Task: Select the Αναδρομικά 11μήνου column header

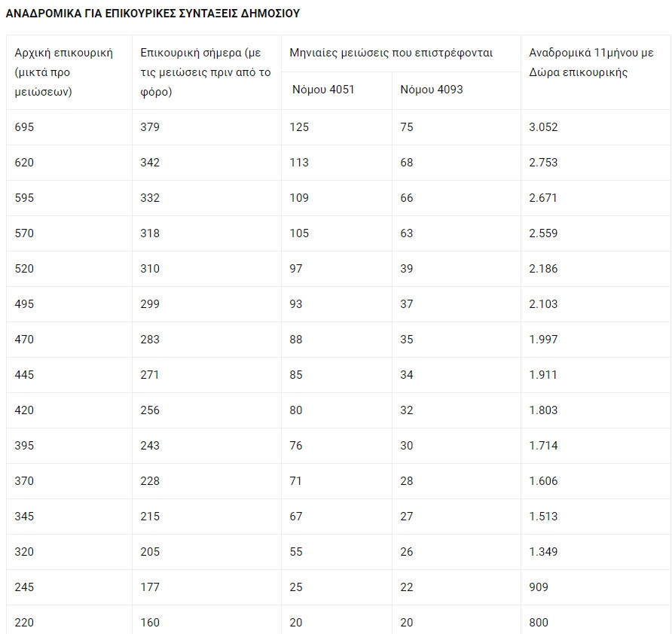Action: click(x=591, y=62)
